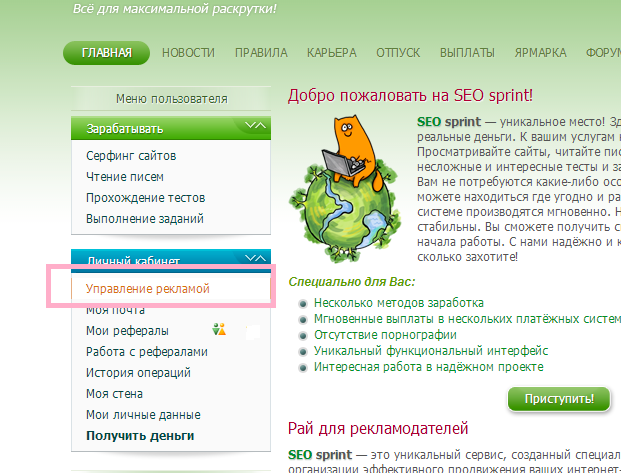Go to ВЫПЛАТЫ in the navigation bar

pyautogui.click(x=467, y=53)
